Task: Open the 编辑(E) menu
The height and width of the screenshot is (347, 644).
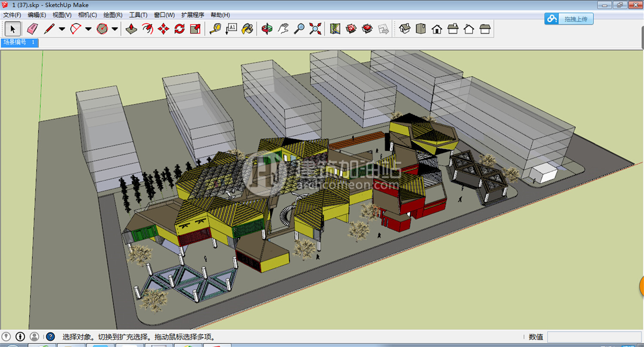Action: [37, 15]
